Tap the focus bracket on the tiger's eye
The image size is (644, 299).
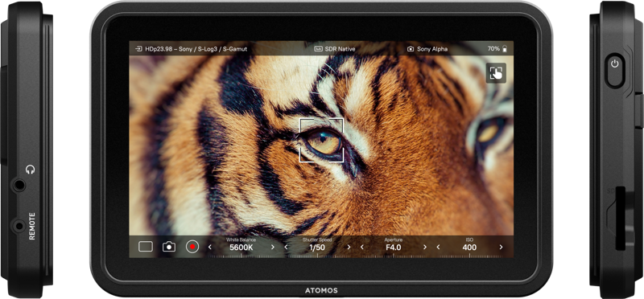(321, 141)
